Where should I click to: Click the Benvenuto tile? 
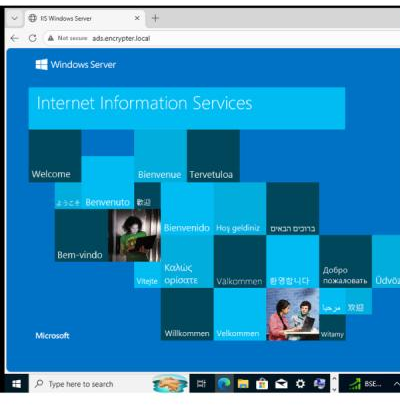coord(108,182)
